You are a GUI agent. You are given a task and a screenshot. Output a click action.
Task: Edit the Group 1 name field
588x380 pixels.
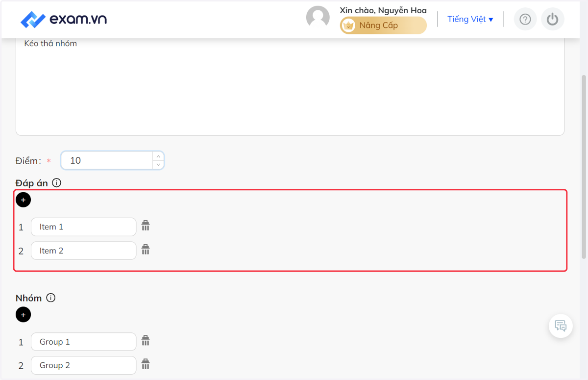83,342
